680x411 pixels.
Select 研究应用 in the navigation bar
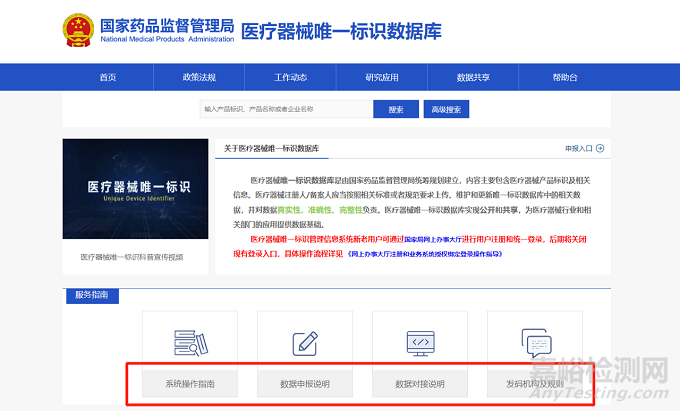point(381,77)
